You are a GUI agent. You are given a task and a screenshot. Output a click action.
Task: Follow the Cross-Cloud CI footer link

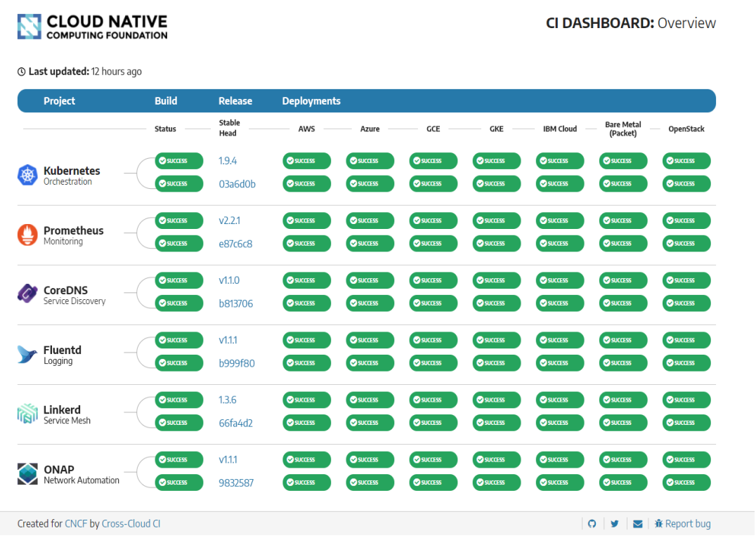point(131,523)
